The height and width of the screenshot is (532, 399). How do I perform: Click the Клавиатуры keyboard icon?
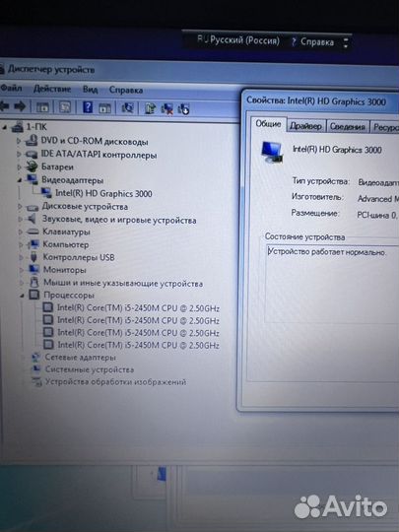(x=33, y=232)
